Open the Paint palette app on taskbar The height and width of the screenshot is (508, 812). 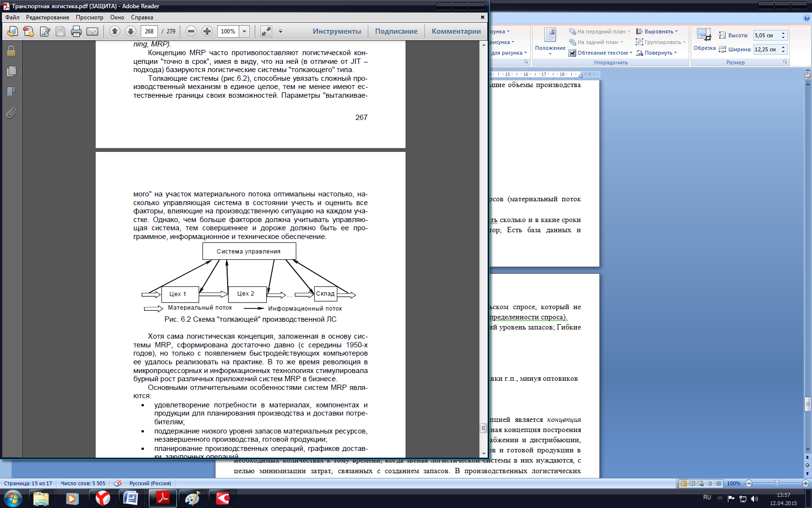coord(192,498)
